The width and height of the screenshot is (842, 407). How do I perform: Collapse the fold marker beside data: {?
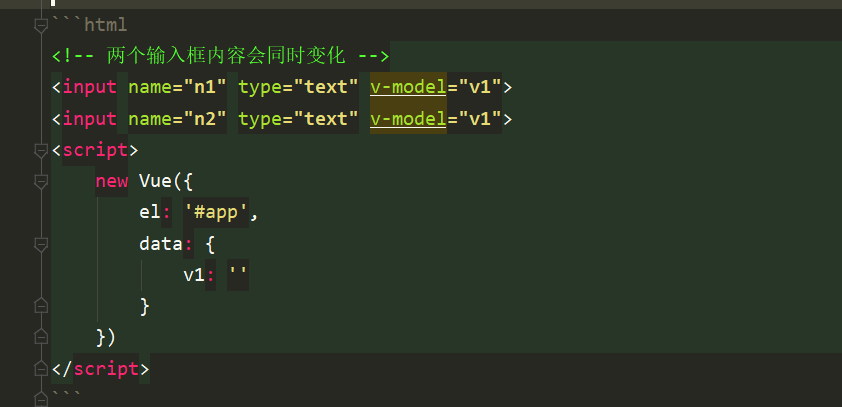(x=41, y=244)
